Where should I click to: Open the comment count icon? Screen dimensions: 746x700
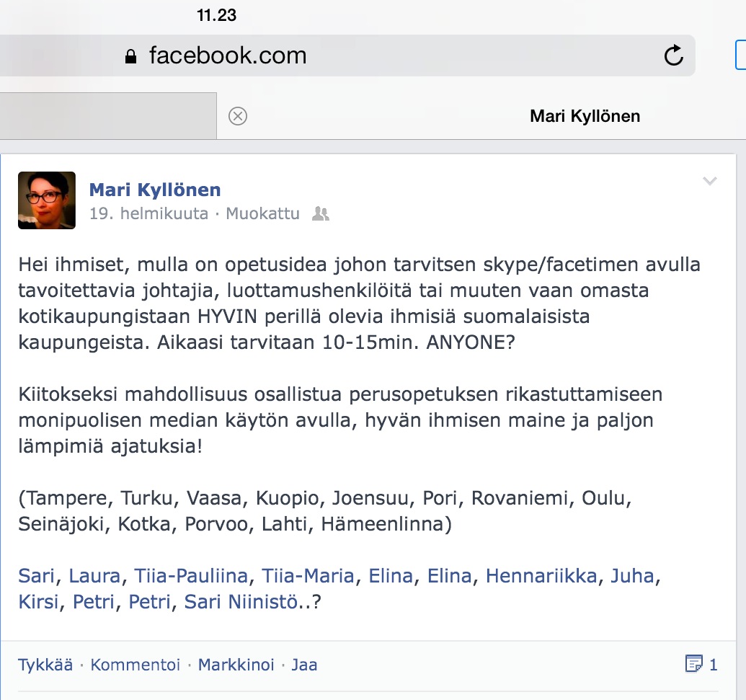tap(693, 663)
